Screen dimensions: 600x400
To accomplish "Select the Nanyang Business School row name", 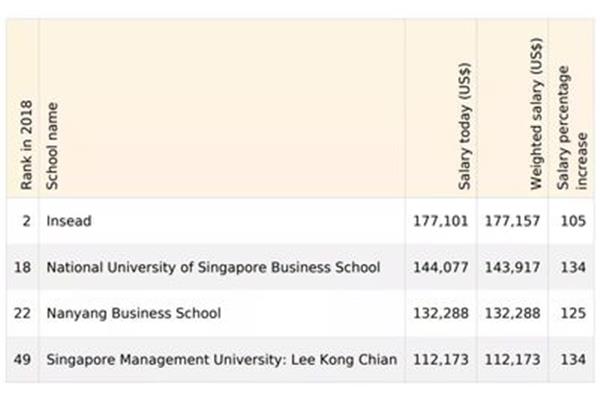I will coord(134,313).
